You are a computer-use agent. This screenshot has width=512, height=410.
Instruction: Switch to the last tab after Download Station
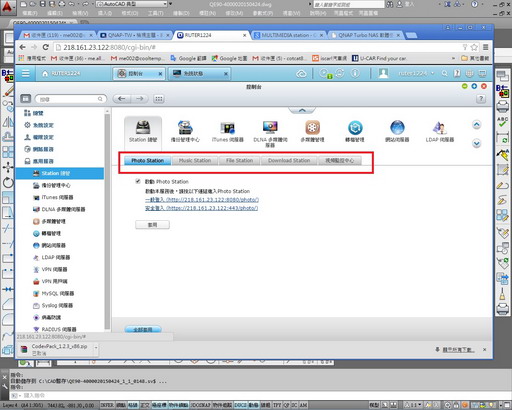(x=340, y=161)
